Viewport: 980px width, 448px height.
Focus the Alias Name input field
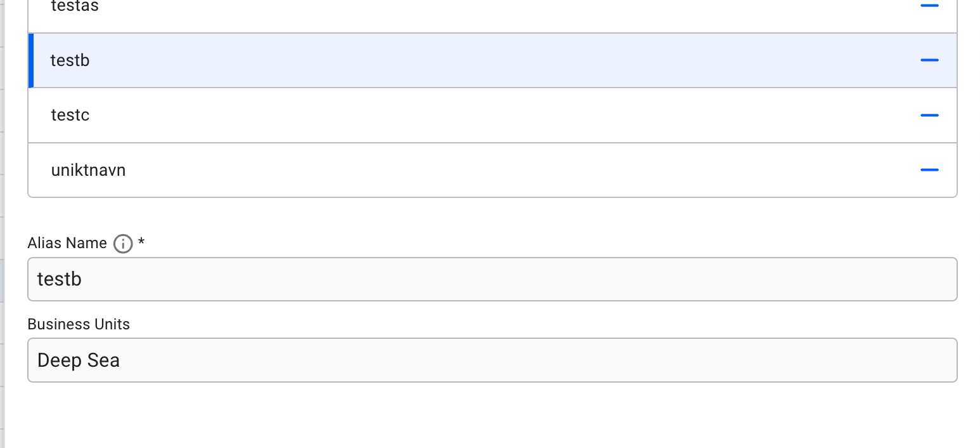coord(492,279)
